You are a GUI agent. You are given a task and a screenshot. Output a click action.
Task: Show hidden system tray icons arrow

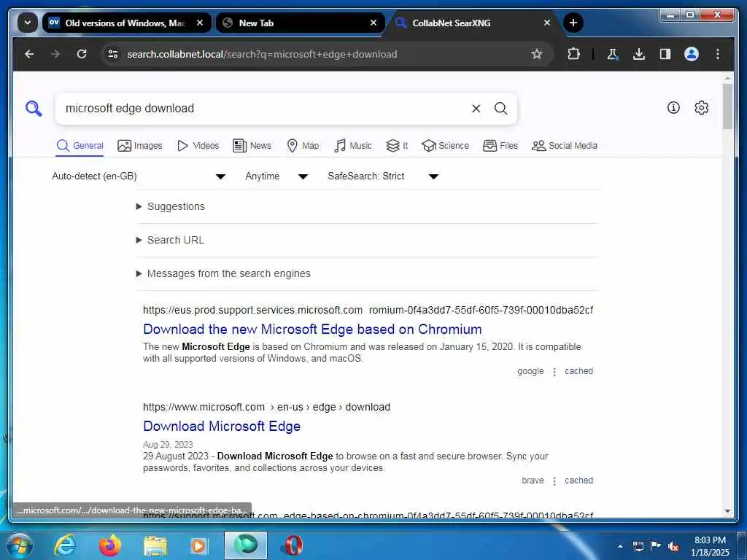pyautogui.click(x=620, y=546)
